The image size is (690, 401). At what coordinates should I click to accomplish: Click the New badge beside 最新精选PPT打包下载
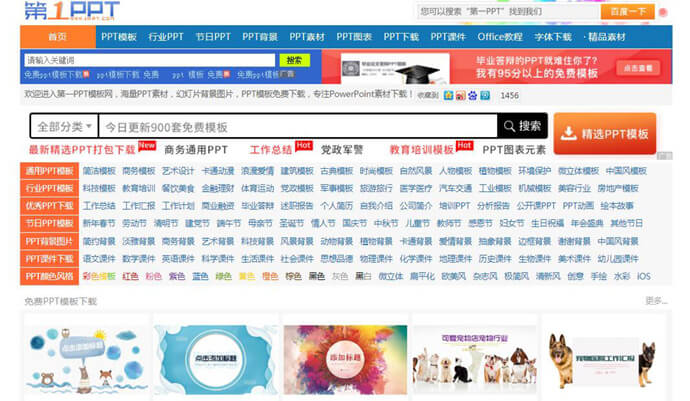click(x=147, y=146)
